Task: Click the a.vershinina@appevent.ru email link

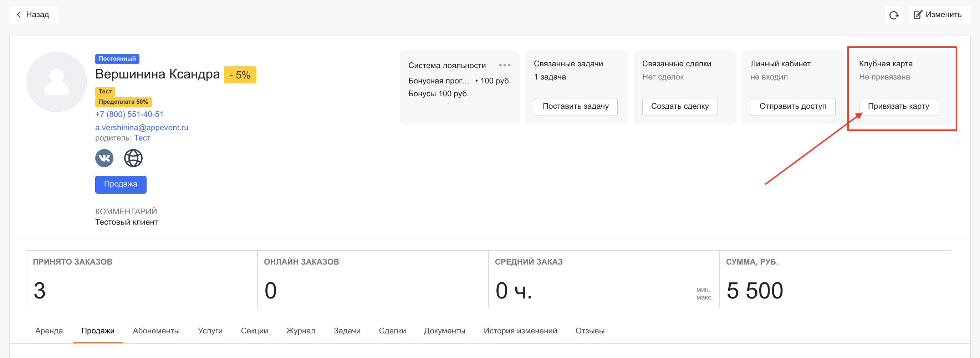Action: 142,127
